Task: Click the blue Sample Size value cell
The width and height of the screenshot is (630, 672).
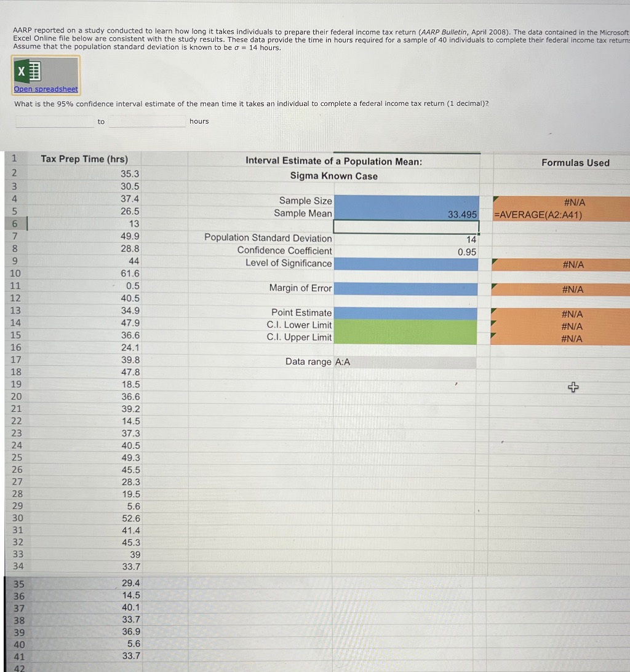Action: [406, 202]
